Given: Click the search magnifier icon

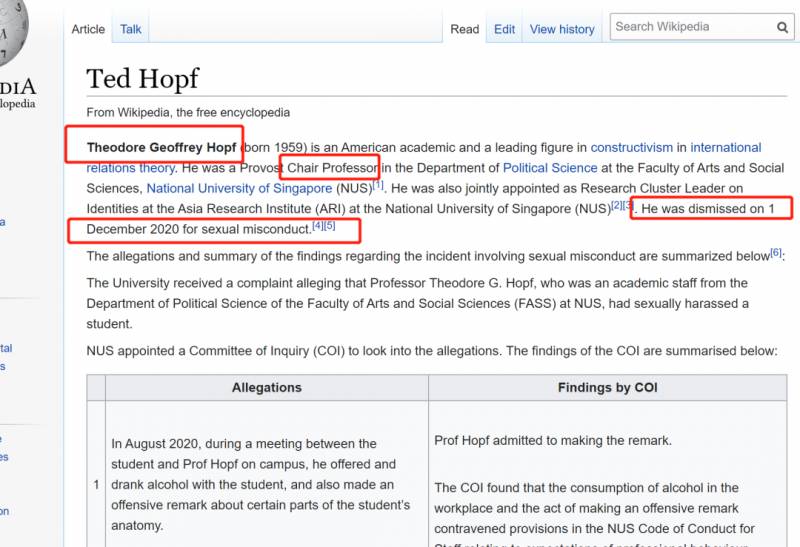Looking at the screenshot, I should click(x=783, y=27).
